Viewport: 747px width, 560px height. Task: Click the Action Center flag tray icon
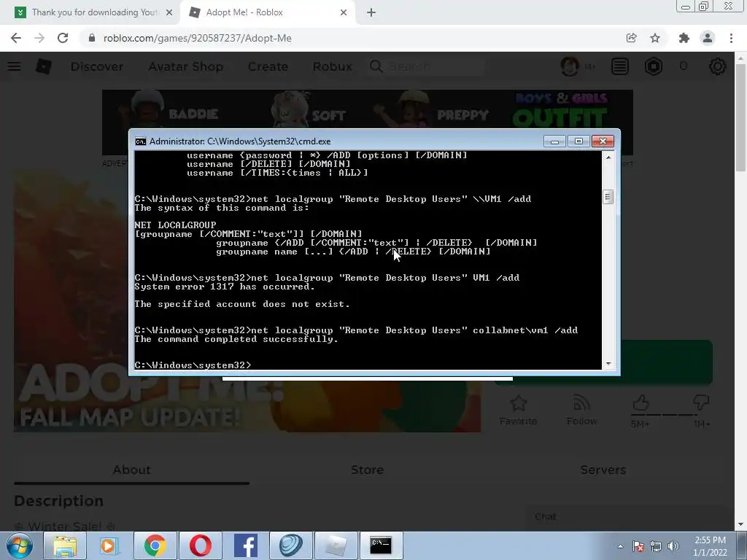[x=638, y=546]
